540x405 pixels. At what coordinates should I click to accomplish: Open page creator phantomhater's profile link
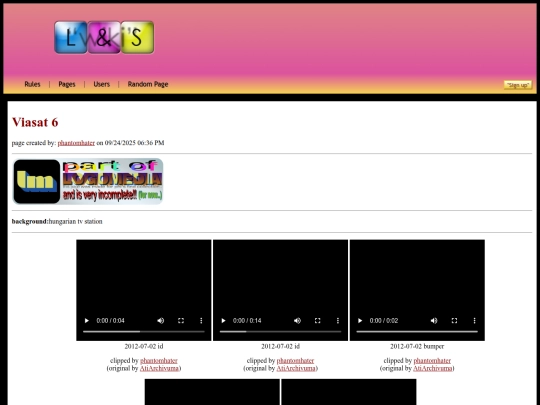click(76, 143)
